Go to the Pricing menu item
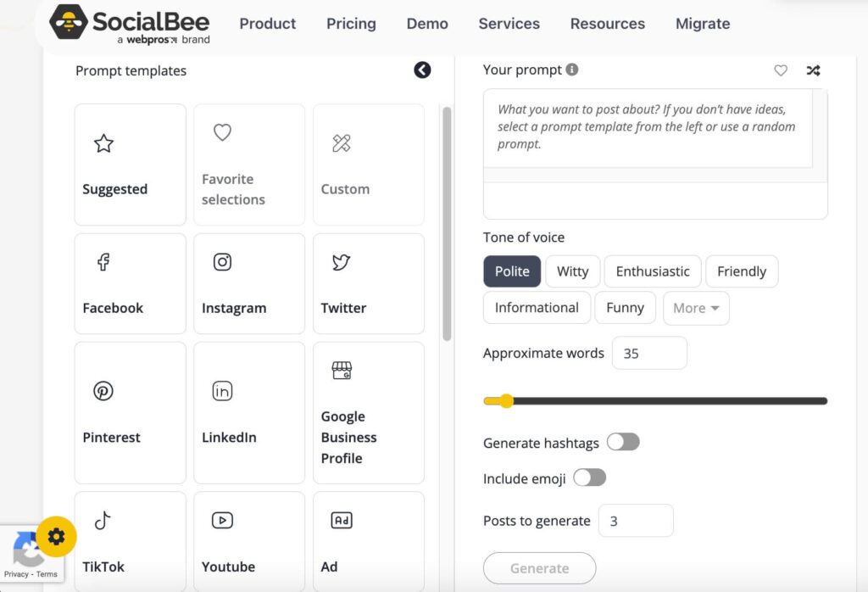The width and height of the screenshot is (868, 592). [x=351, y=24]
